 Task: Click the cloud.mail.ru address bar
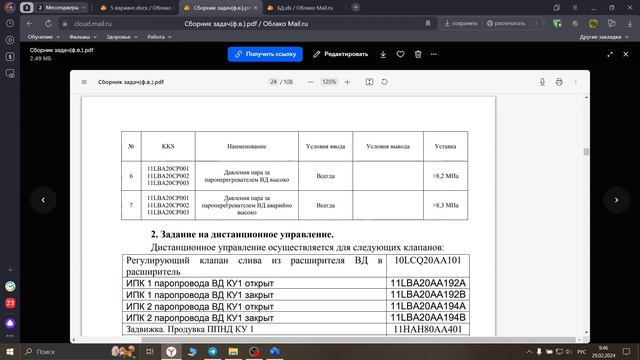point(93,24)
